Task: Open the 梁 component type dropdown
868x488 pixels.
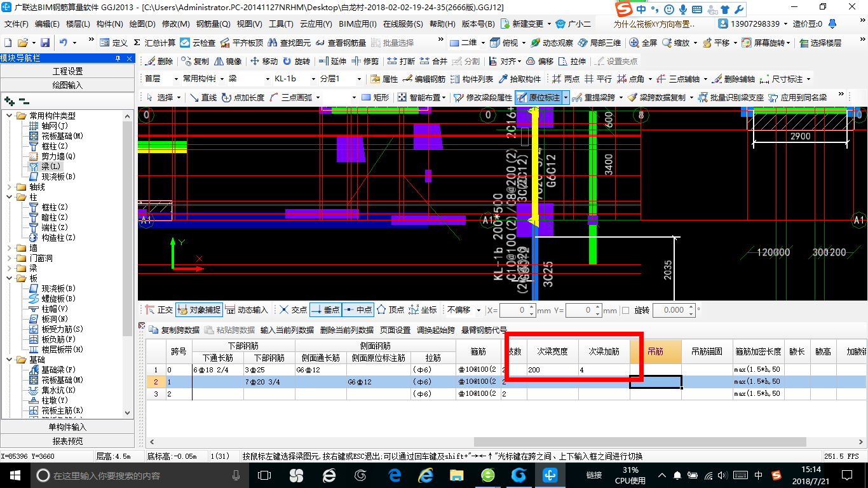Action: click(x=267, y=79)
